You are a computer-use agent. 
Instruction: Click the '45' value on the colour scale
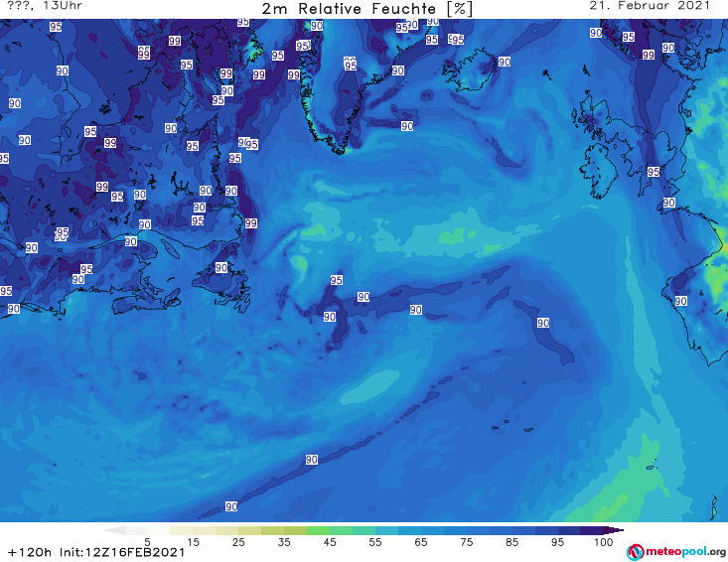tap(330, 542)
